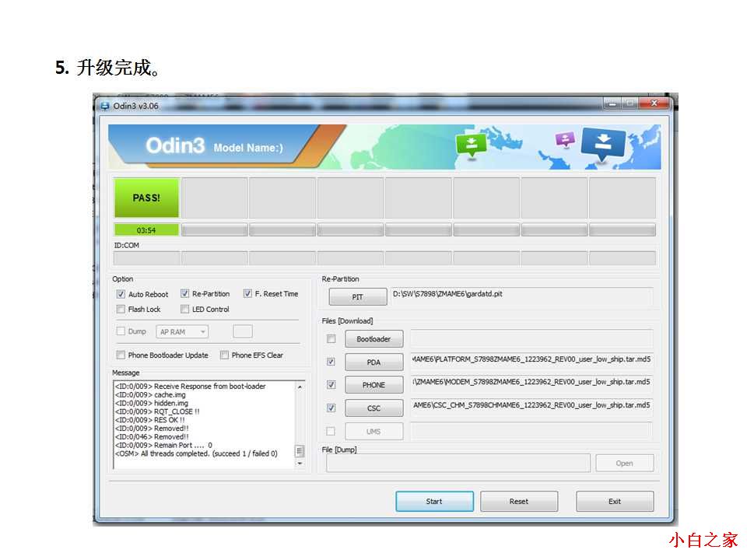The width and height of the screenshot is (747, 560).
Task: Browse for a PDA file
Action: (x=374, y=362)
